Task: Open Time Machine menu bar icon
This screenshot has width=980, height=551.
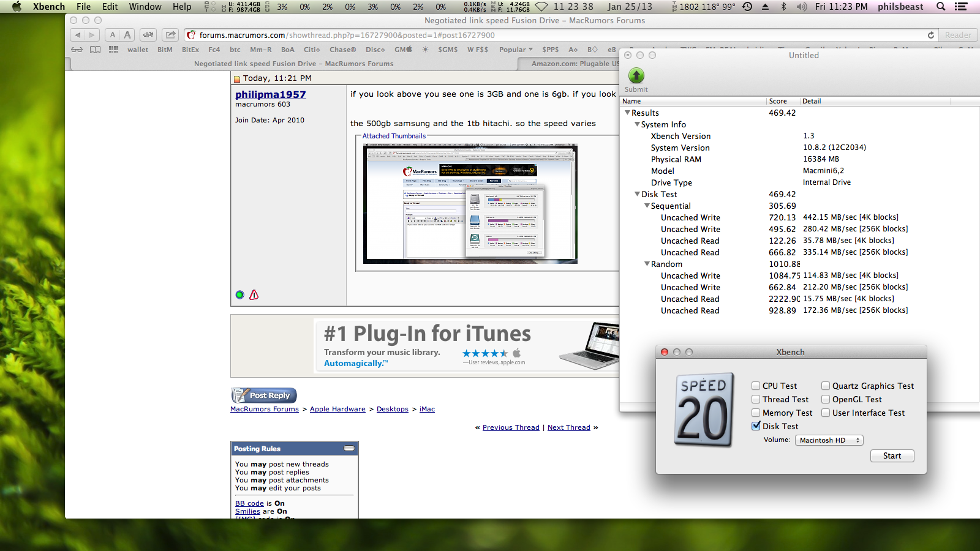Action: [x=747, y=7]
